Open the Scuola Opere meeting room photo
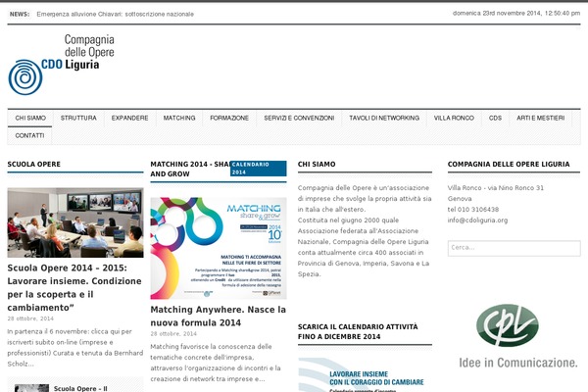Viewport: 588px width, 392px height. coord(75,222)
